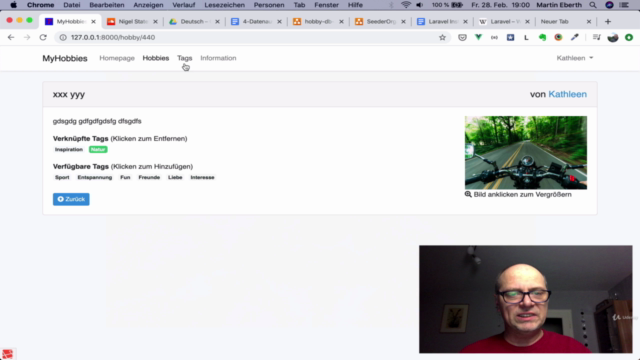Go back with the browser back arrow

click(x=11, y=37)
